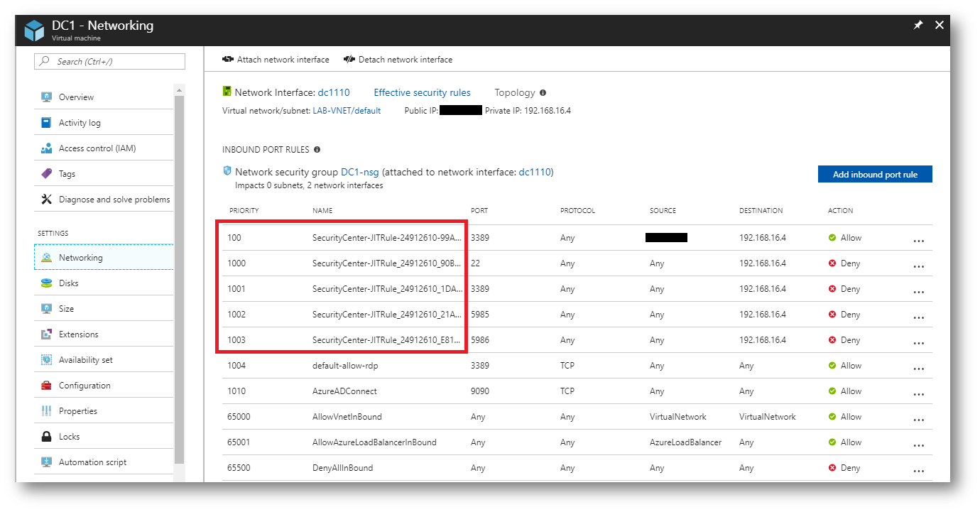Image resolution: width=980 pixels, height=512 pixels.
Task: Click the port 5986 cell
Action: [x=481, y=340]
